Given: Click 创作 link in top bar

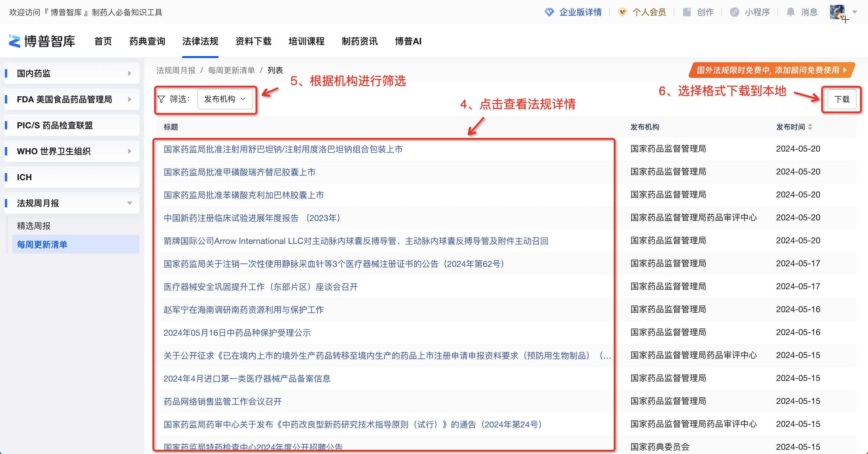Looking at the screenshot, I should coord(705,12).
